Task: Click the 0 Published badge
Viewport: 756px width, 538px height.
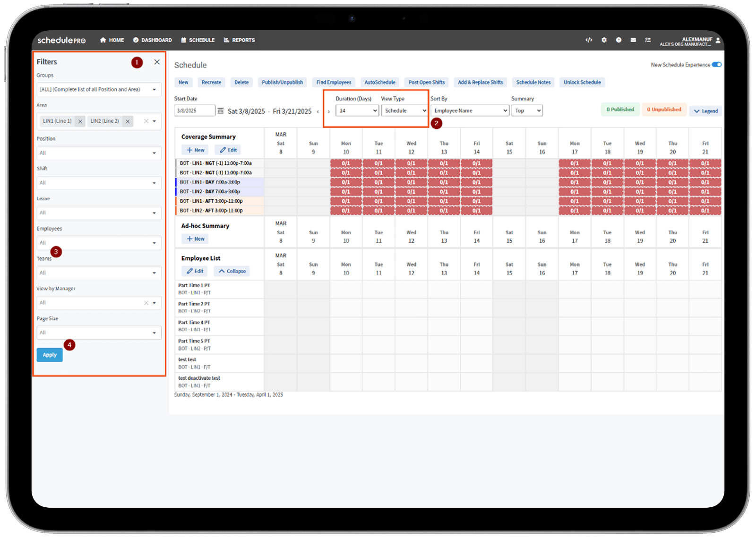Action: [620, 110]
